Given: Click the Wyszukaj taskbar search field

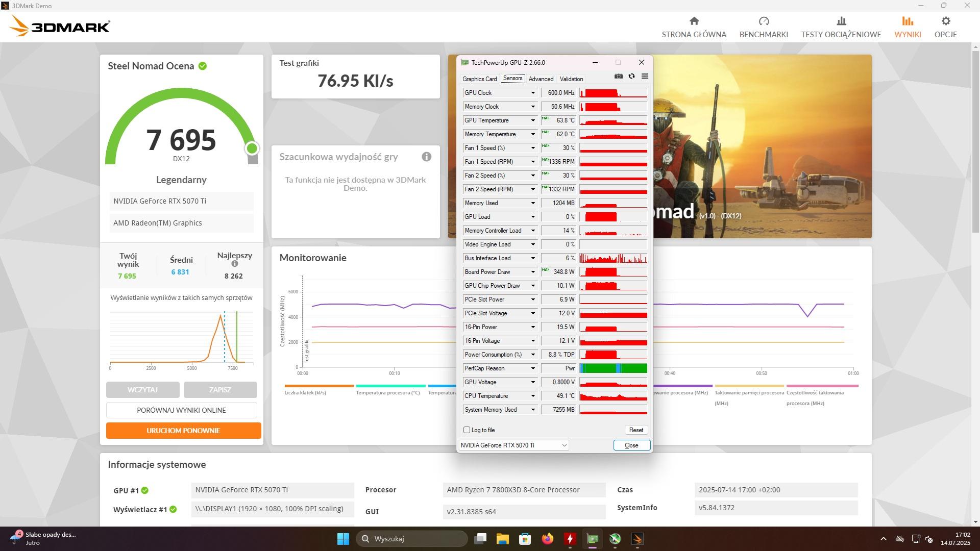Looking at the screenshot, I should point(411,539).
